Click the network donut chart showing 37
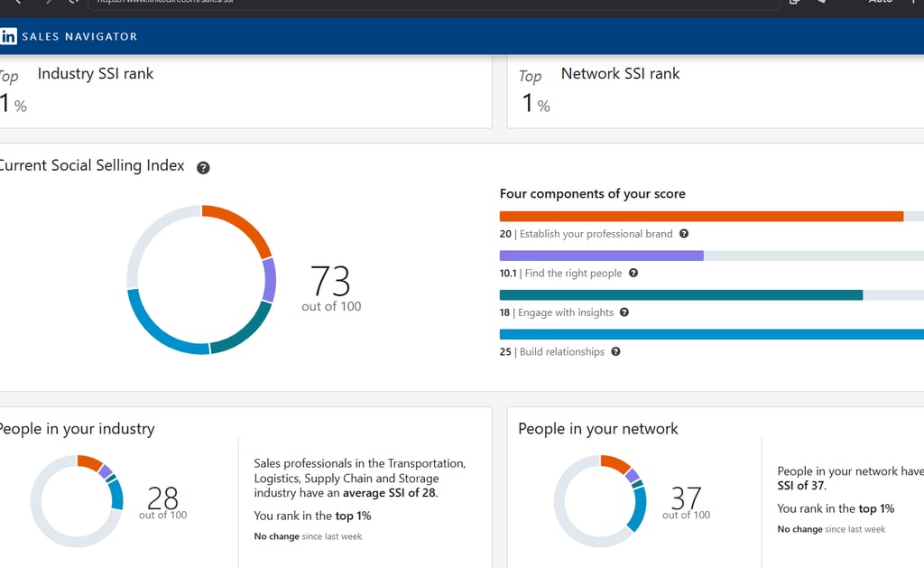This screenshot has width=924, height=568. click(600, 501)
